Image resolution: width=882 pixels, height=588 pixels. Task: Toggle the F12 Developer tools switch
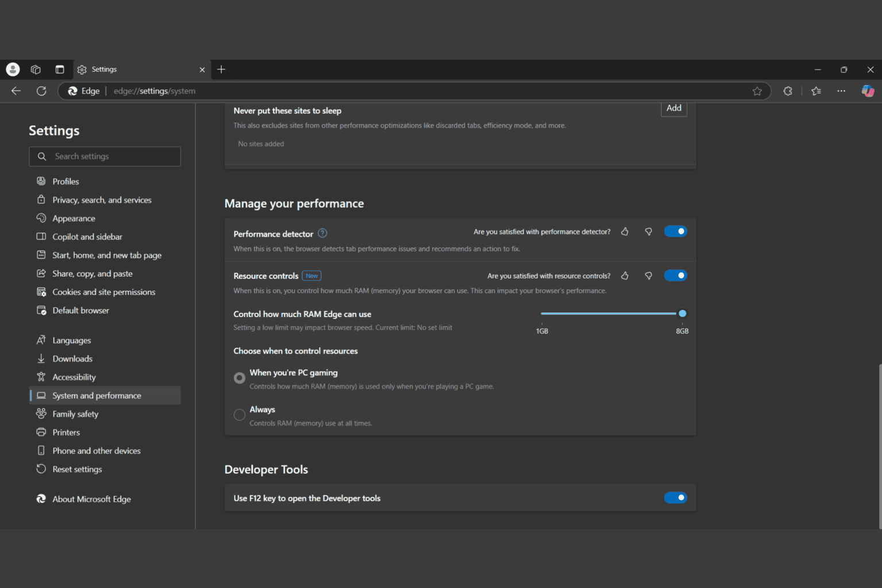(676, 498)
